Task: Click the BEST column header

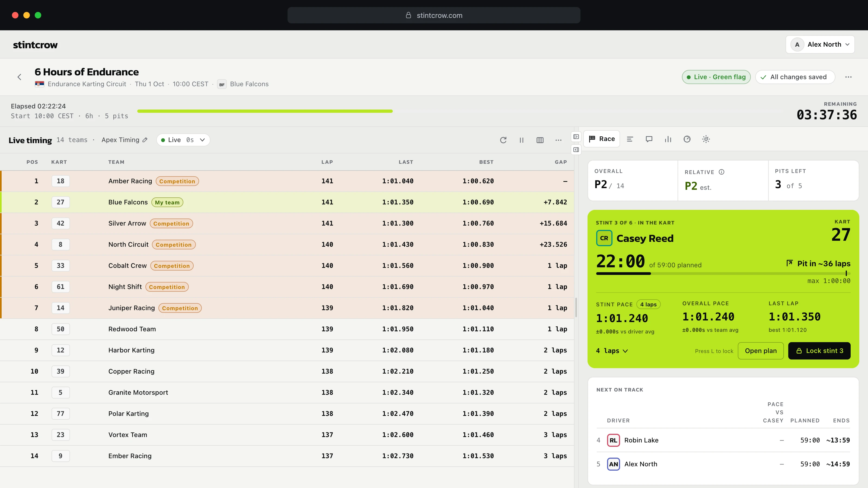Action: [x=486, y=162]
